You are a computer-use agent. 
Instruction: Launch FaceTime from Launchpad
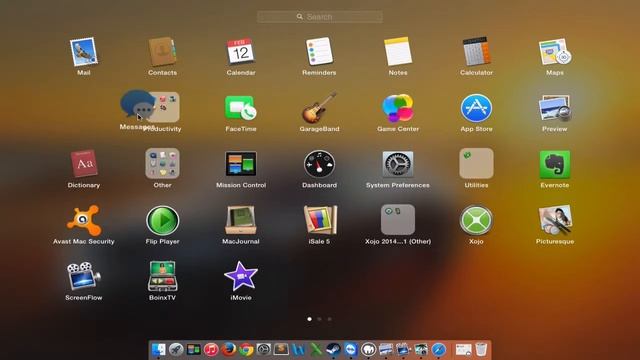point(240,108)
